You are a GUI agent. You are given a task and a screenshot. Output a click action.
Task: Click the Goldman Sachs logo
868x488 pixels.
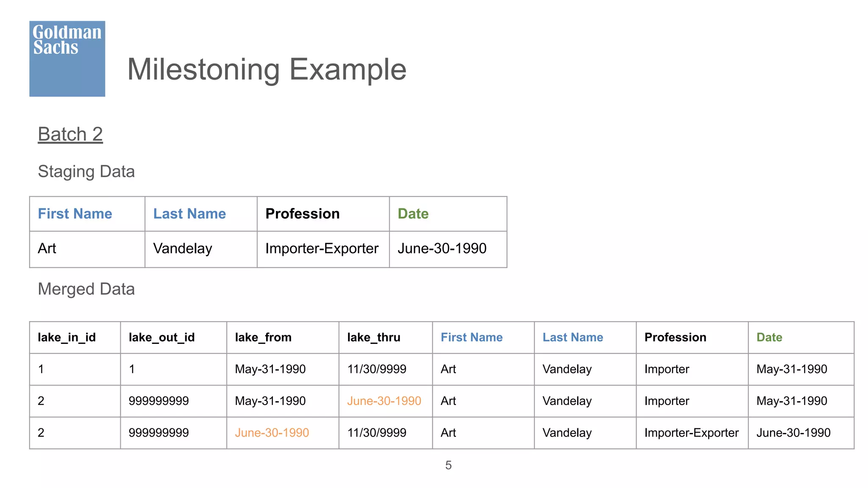pos(67,58)
